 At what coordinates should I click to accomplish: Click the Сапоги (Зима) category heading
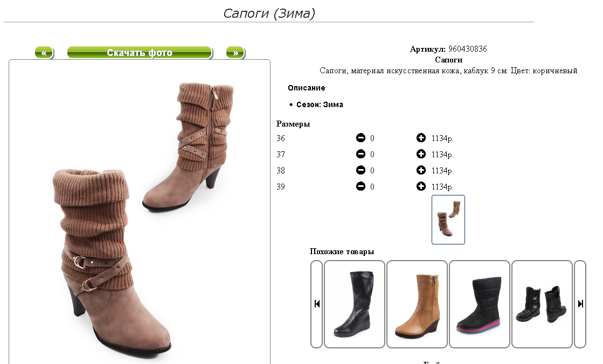(269, 13)
